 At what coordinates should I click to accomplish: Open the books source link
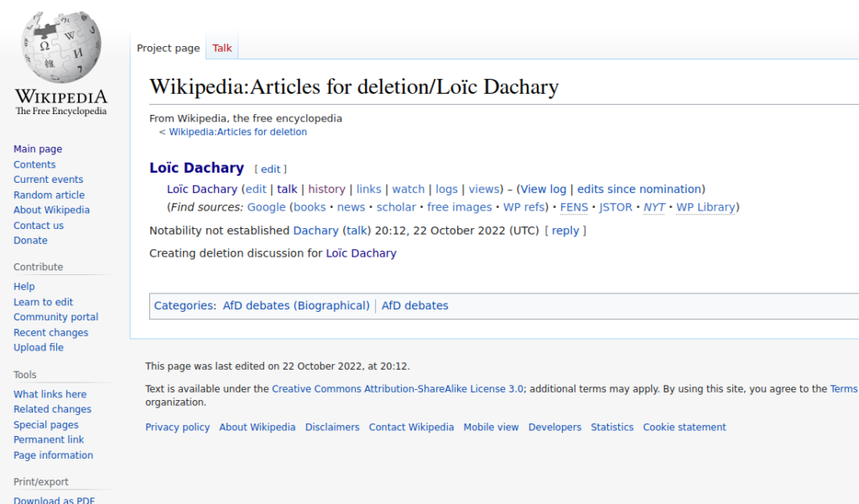click(310, 207)
